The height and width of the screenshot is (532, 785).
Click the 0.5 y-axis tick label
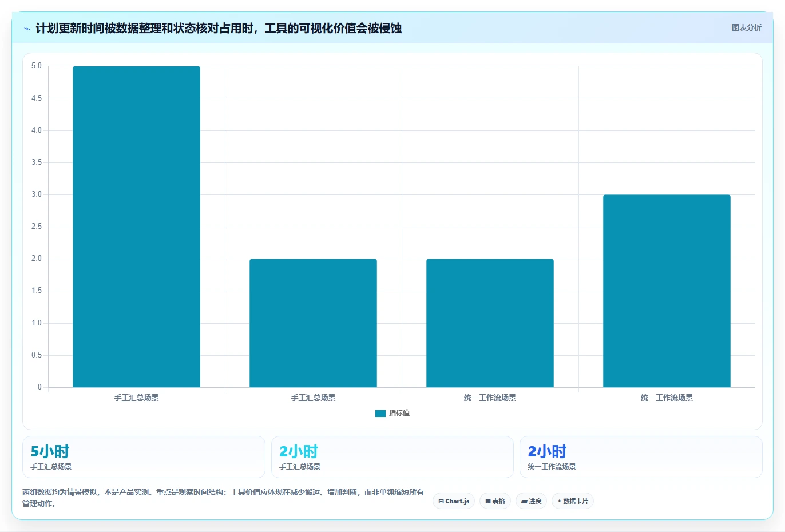click(x=37, y=355)
